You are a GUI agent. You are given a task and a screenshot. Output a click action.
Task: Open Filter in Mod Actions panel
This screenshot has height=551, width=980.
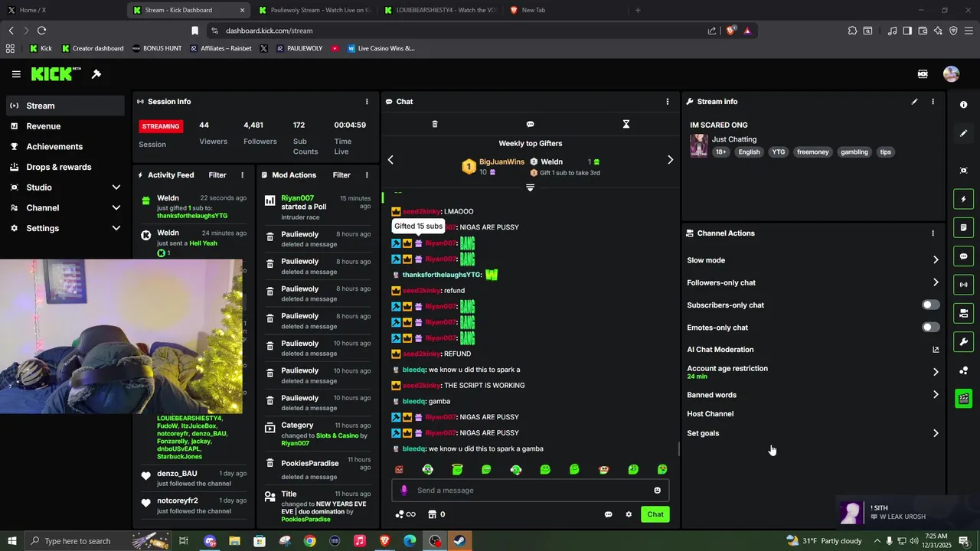tap(341, 175)
